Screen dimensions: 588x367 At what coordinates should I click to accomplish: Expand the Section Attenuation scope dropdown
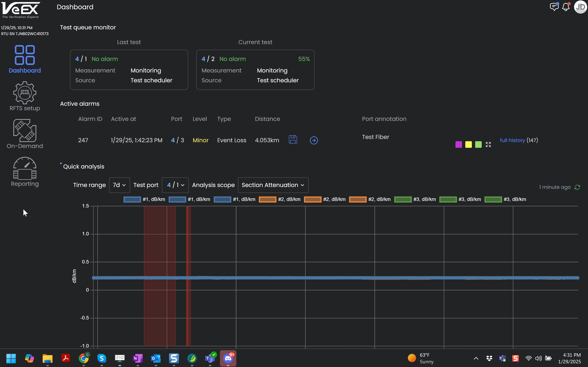pos(273,185)
